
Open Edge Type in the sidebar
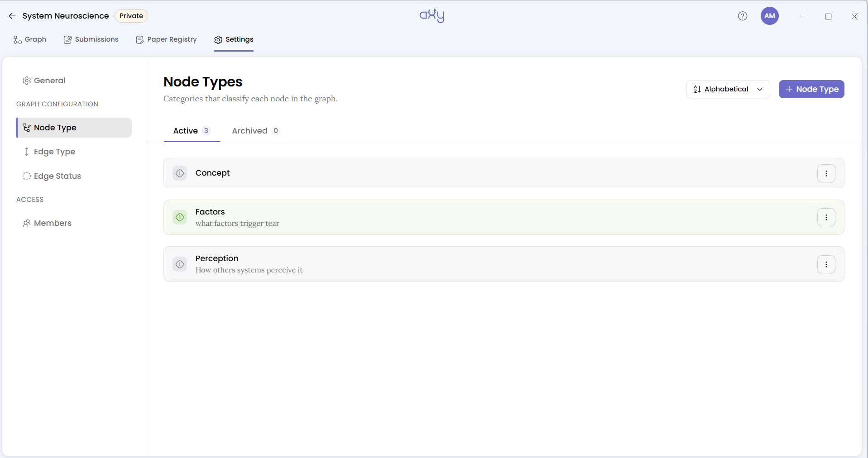(49, 152)
